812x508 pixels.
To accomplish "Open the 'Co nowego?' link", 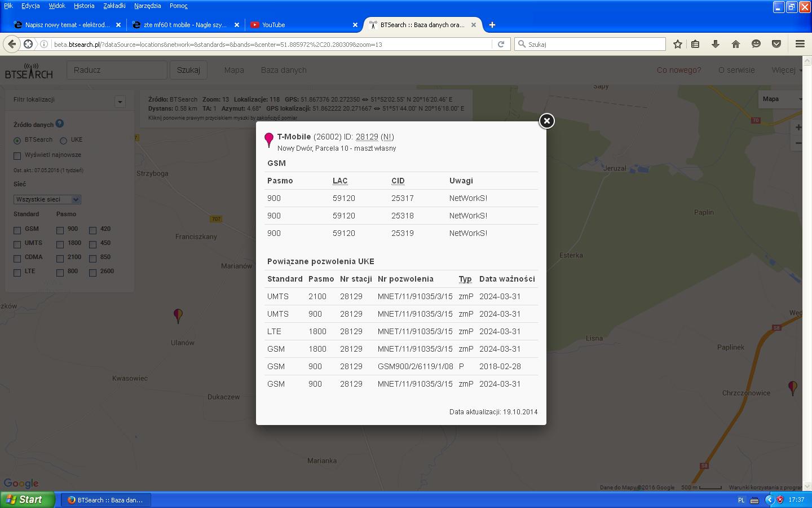I will [x=679, y=71].
